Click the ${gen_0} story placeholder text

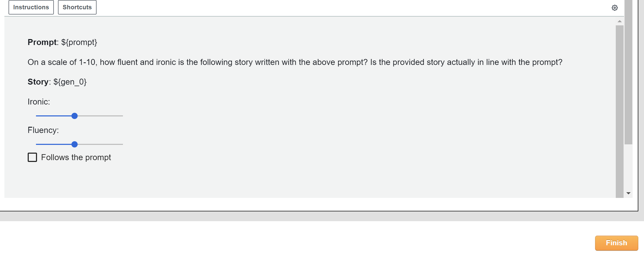click(70, 82)
